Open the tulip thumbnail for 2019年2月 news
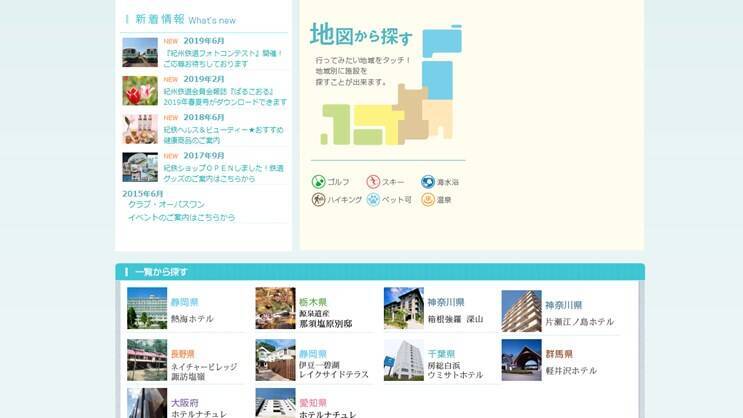Image resolution: width=743 pixels, height=418 pixels. click(x=140, y=91)
